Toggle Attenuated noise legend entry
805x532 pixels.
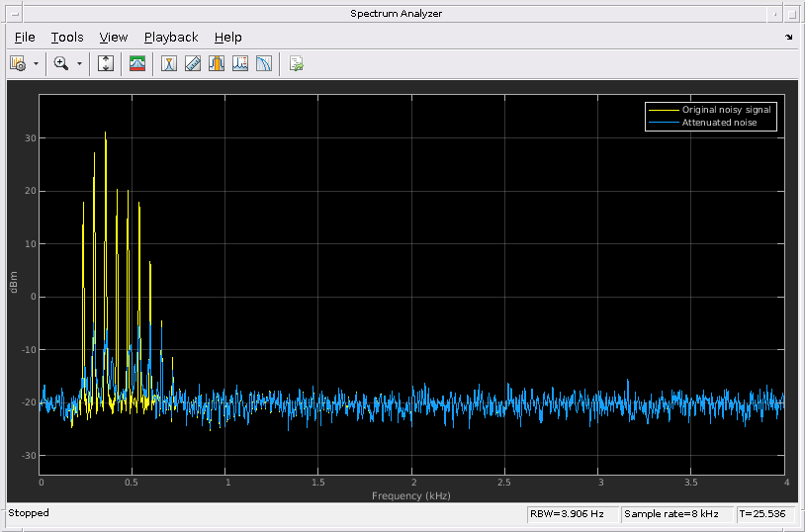pyautogui.click(x=719, y=123)
